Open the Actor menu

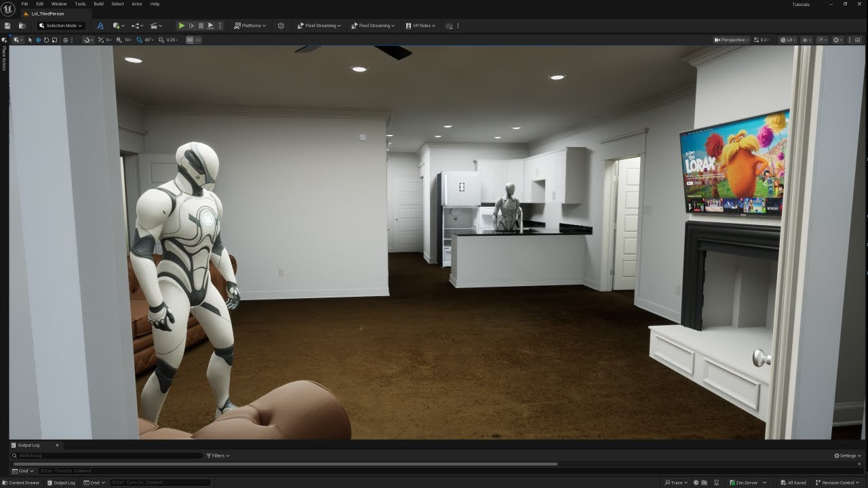(137, 4)
